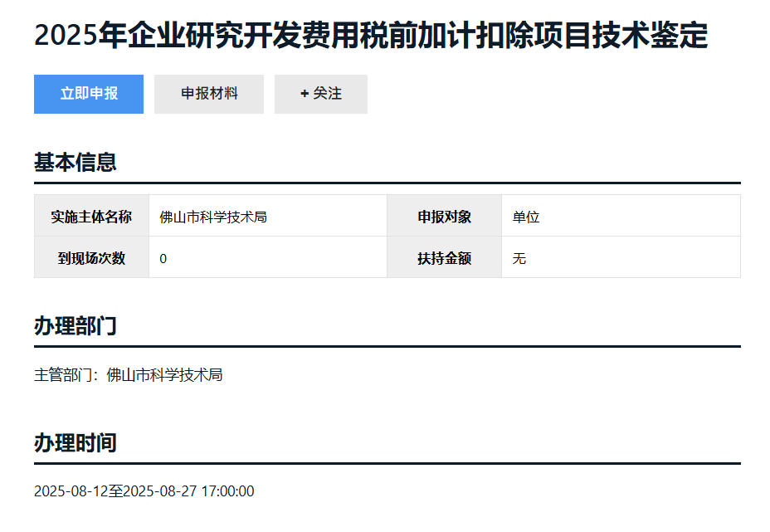Click the 实施主体名称 label cell
This screenshot has width=770, height=532.
click(x=91, y=217)
